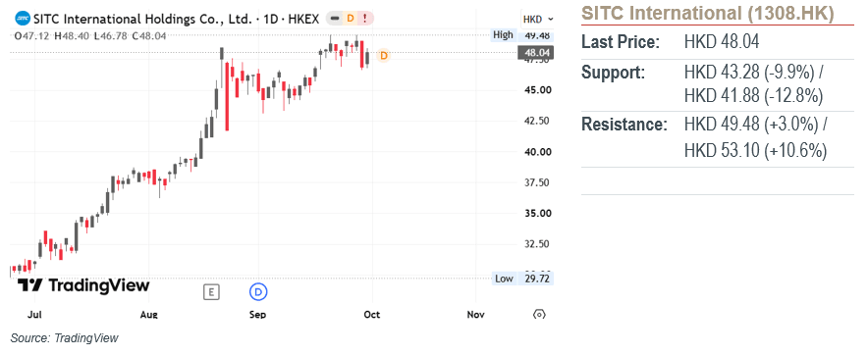Click the orange 'D' dividend badge beside candles
Viewport: 868px width, 356px height.
click(384, 55)
